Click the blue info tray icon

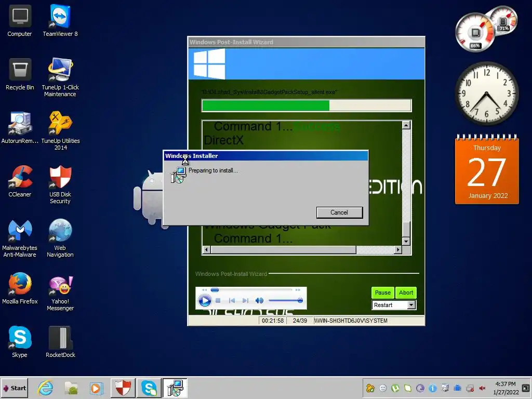click(433, 388)
